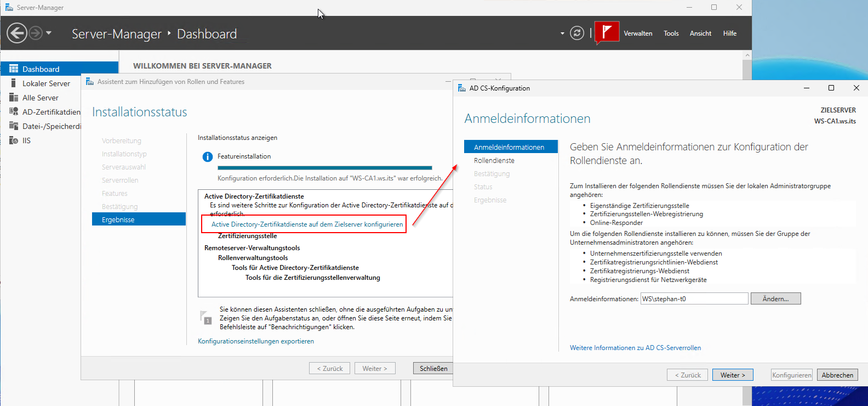The image size is (868, 406).
Task: Click the AD CS-Konfiguration title bar icon
Action: click(x=461, y=88)
